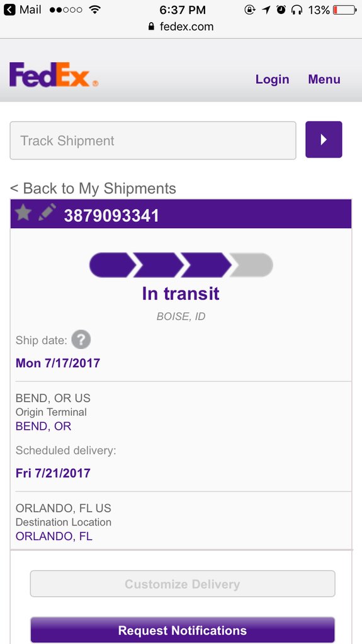Screen dimensions: 362x644
Task: Tap the purple track arrow button
Action: (324, 139)
